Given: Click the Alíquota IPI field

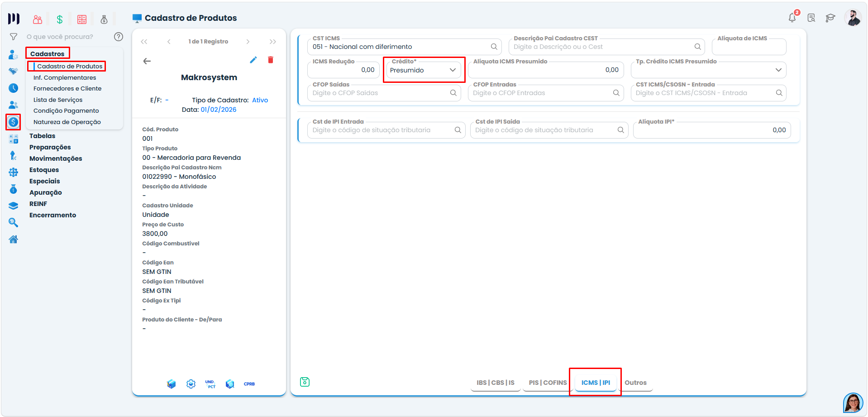Looking at the screenshot, I should [711, 130].
